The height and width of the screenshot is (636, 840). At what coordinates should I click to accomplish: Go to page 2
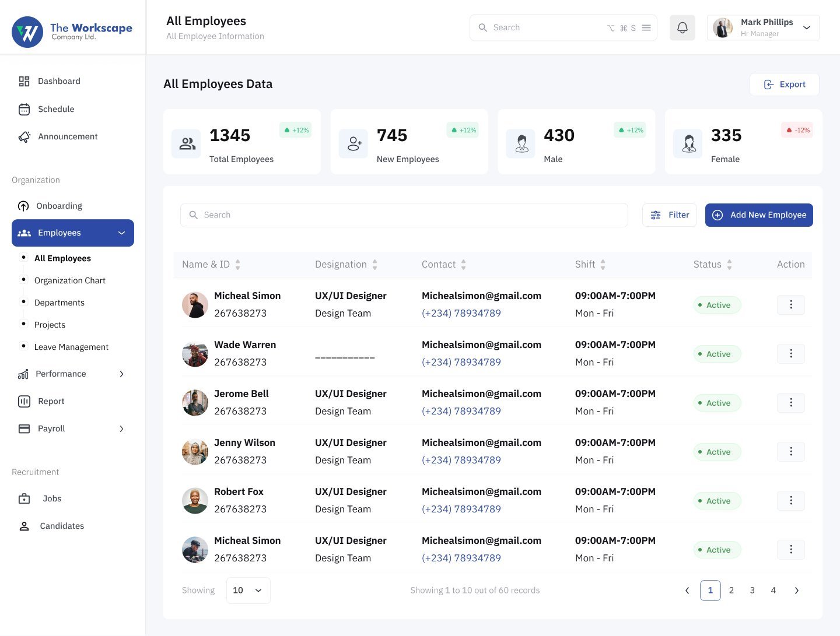coord(731,591)
